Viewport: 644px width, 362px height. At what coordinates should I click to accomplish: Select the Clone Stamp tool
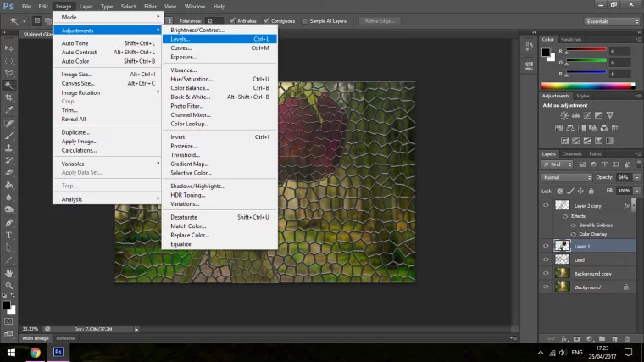[8, 148]
